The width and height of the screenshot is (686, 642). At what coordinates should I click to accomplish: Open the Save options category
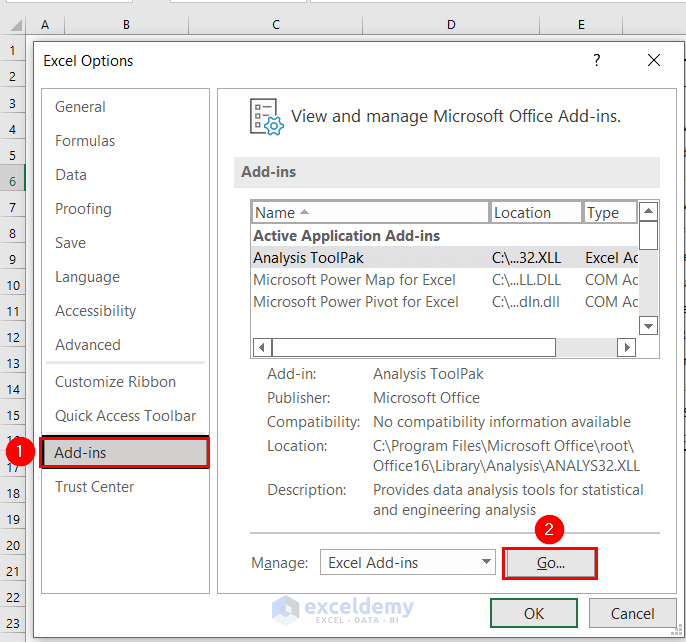pyautogui.click(x=70, y=243)
